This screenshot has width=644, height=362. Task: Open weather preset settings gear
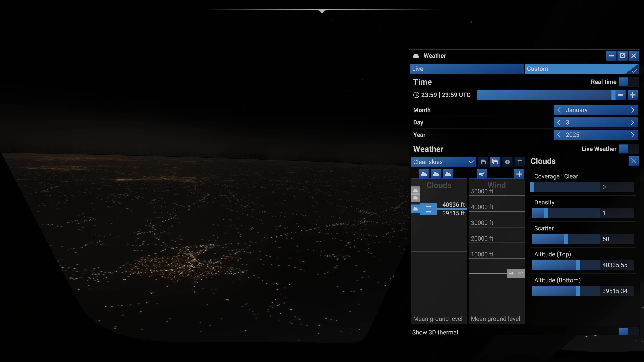coord(507,162)
